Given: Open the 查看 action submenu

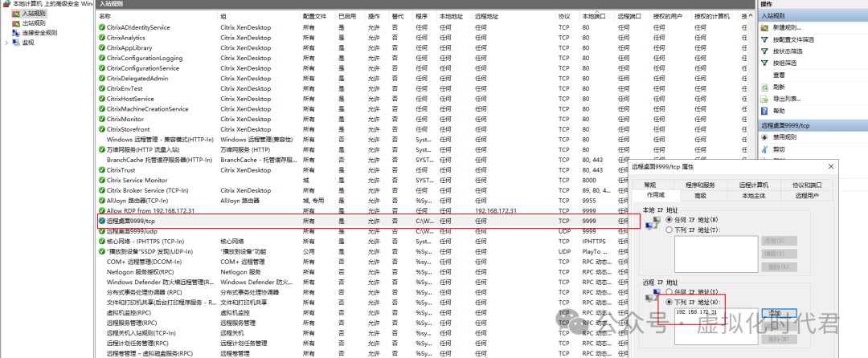Looking at the screenshot, I should (x=779, y=75).
